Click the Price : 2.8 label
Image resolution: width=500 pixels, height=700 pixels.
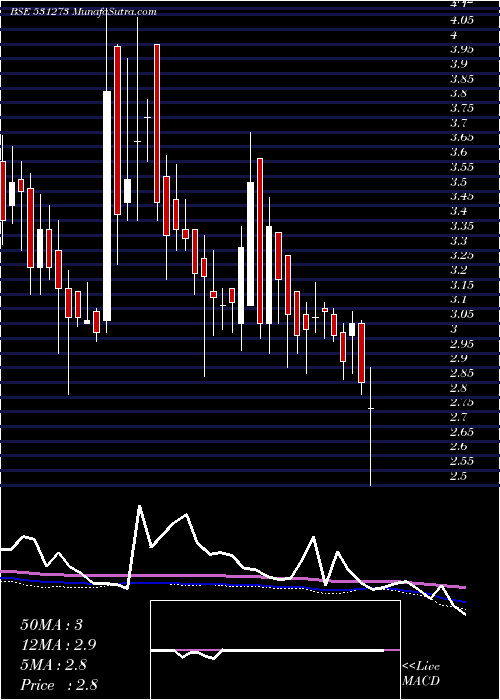coord(58,685)
